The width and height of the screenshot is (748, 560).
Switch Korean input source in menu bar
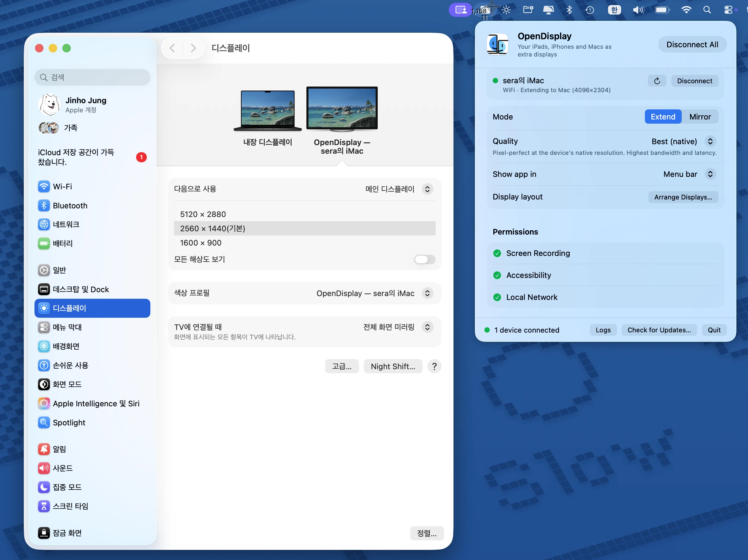coord(614,10)
